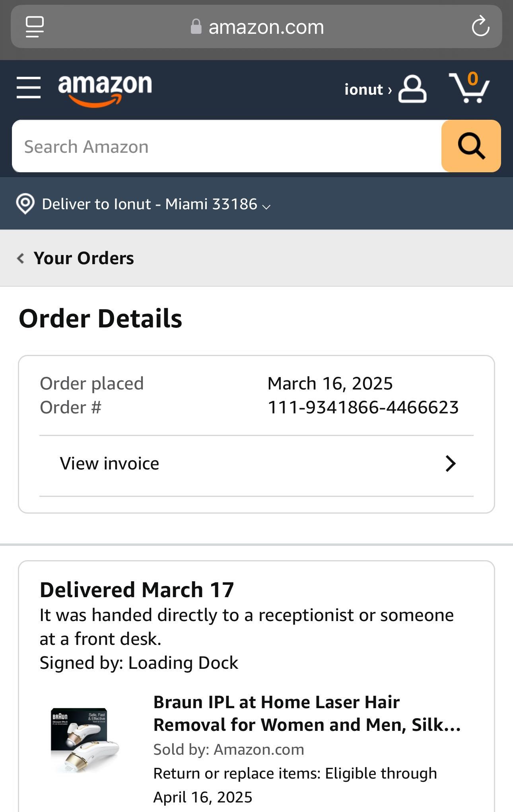Click the Braun IPL product thumbnail
Screen dimensions: 513x812
85,740
